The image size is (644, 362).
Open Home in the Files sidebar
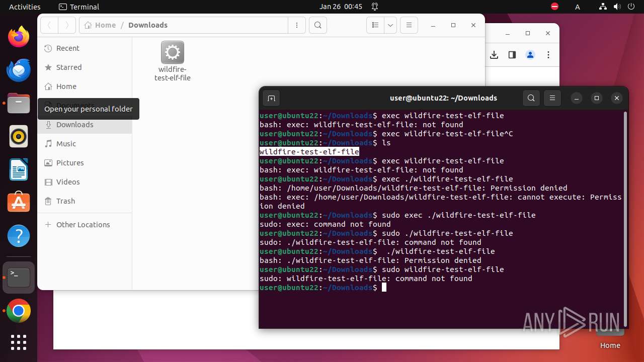pos(85,86)
